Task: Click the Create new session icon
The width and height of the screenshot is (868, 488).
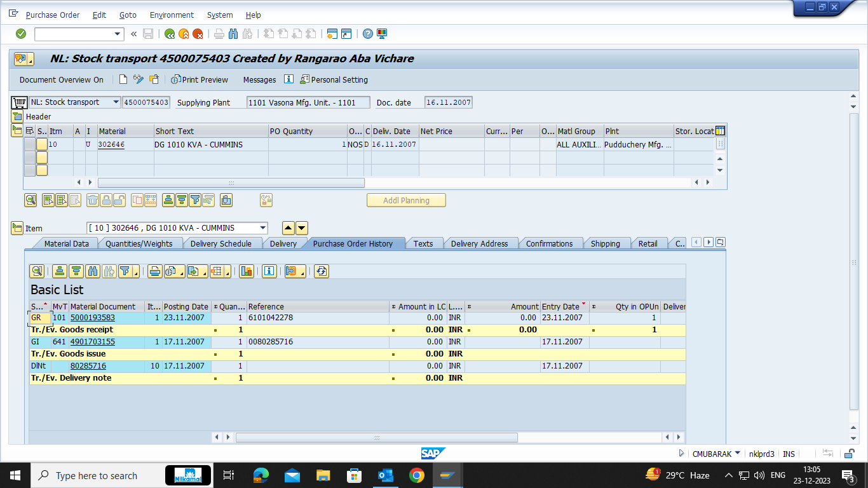Action: (332, 34)
